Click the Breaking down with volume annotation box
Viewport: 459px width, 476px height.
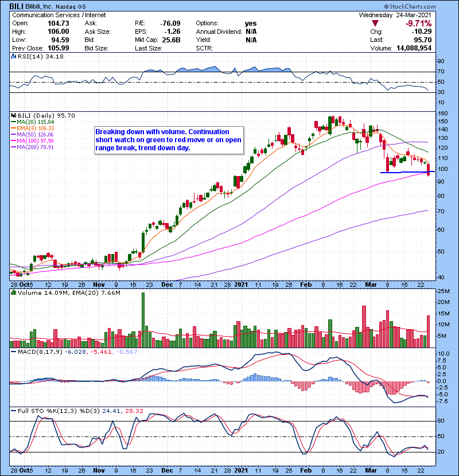click(169, 141)
